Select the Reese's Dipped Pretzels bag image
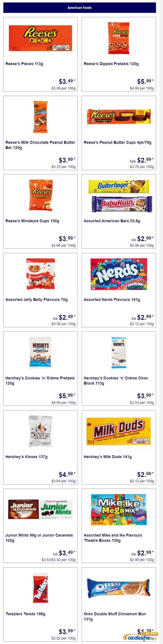This screenshot has height=644, width=163. (119, 38)
